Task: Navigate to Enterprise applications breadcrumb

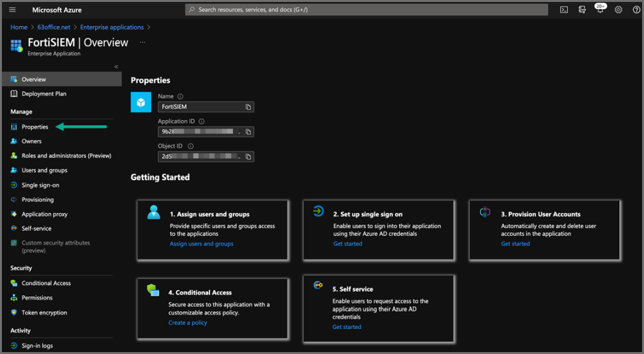Action: 112,27
